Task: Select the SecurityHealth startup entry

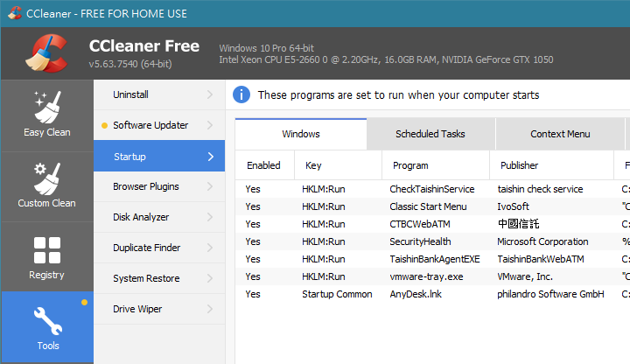Action: point(433,241)
